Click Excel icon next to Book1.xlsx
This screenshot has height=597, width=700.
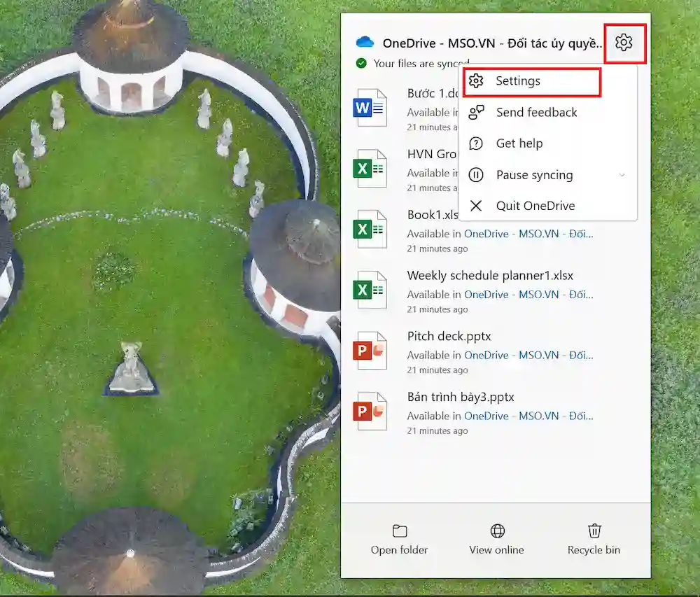tap(370, 229)
